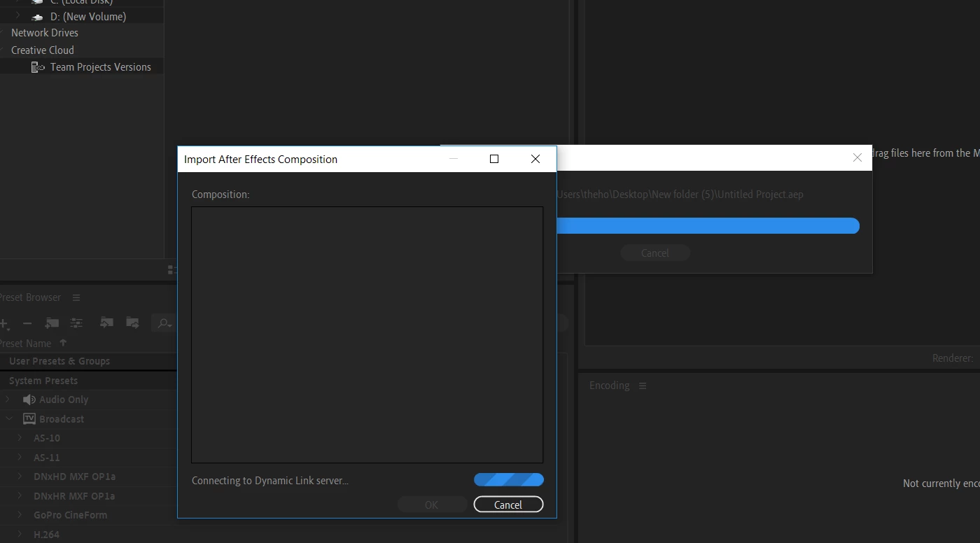Expand the GoPro CineForm folder
980x543 pixels.
tap(20, 515)
